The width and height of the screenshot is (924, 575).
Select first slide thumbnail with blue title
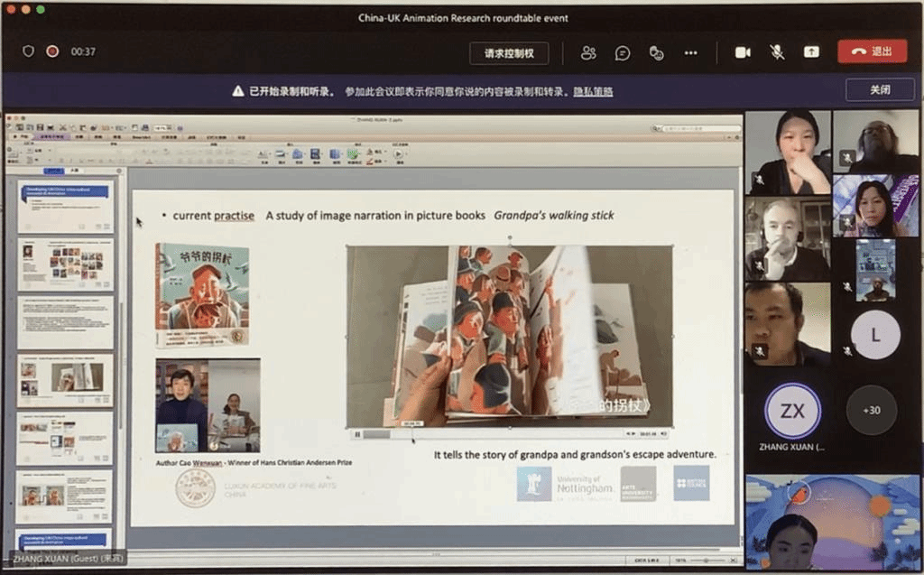pos(65,207)
